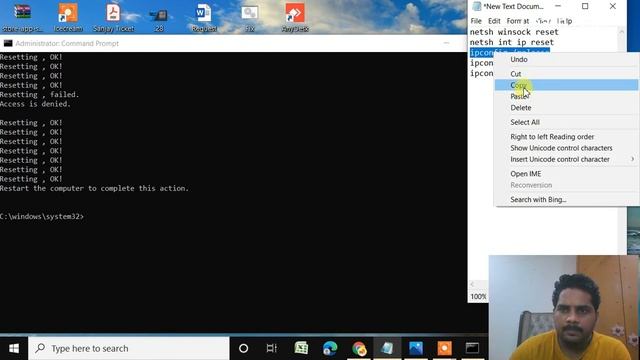Launch Microsoft Edge from the taskbar

330,348
